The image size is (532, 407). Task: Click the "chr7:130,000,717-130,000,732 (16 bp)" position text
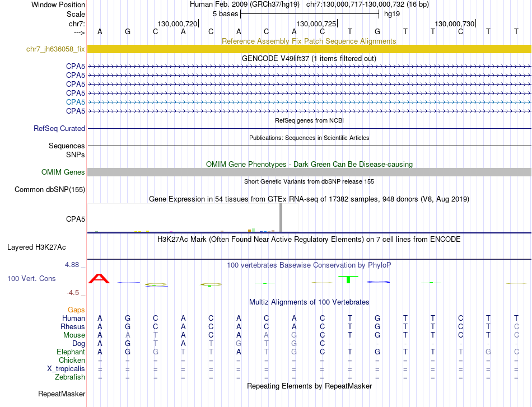click(367, 4)
